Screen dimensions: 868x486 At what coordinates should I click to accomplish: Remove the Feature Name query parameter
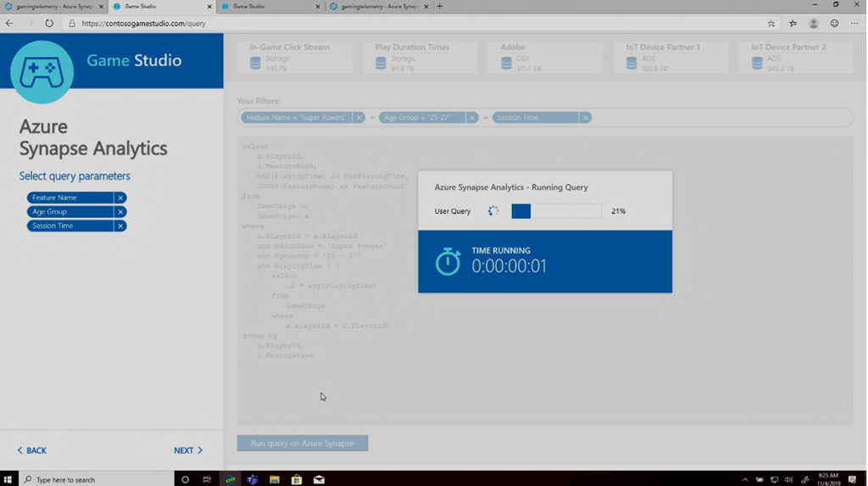pos(120,198)
